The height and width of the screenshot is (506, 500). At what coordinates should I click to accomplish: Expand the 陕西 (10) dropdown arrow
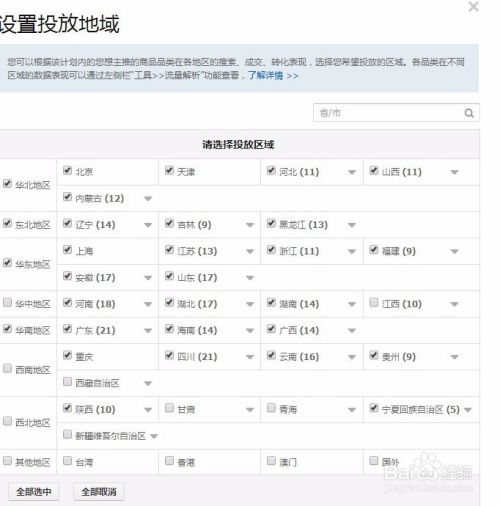[x=148, y=410]
